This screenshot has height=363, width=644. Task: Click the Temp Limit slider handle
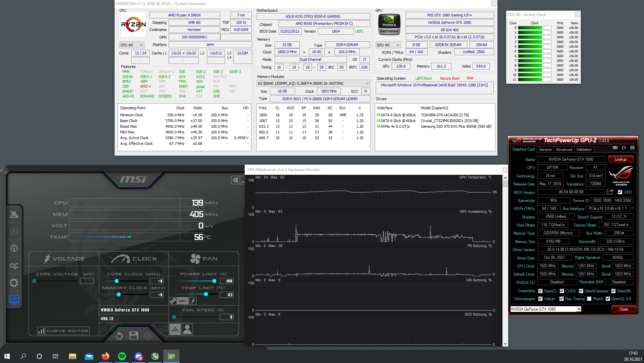(206, 295)
